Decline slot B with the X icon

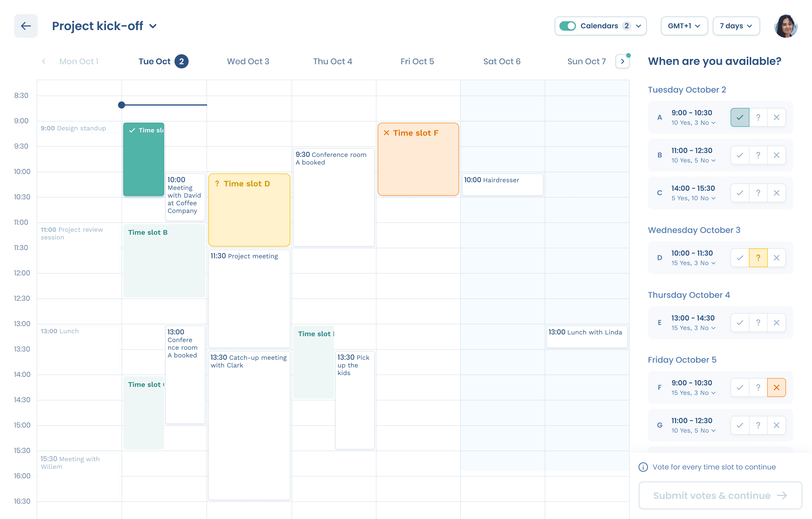[x=777, y=155]
